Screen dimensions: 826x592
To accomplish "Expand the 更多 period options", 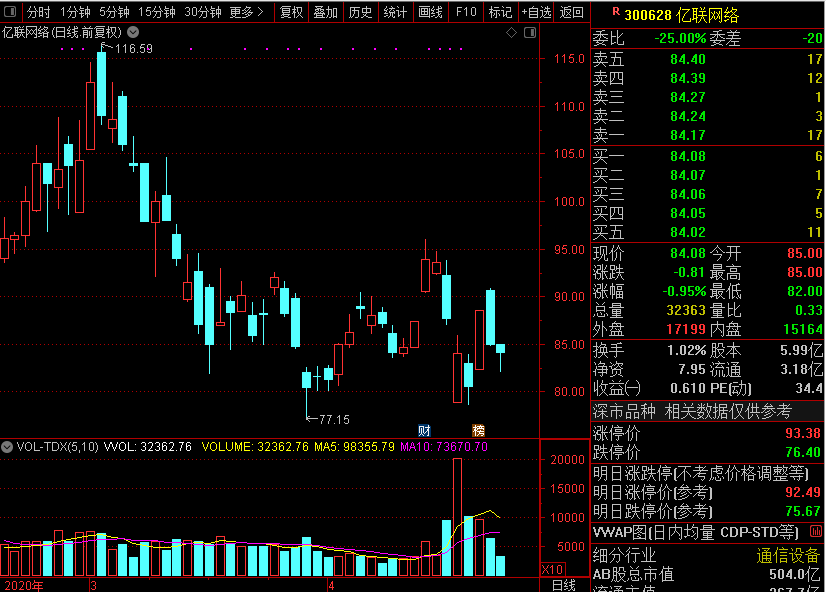I will pos(247,12).
